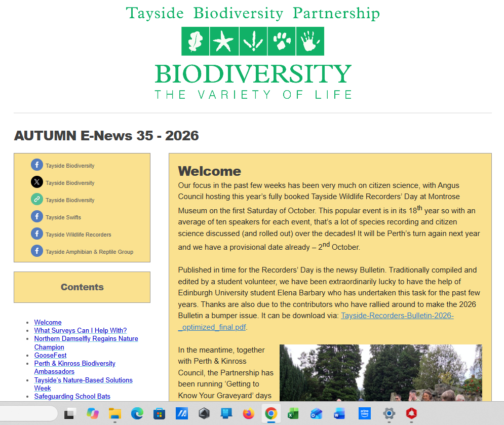Click the starfish tile in the Biodiversity logo
This screenshot has width=504, height=425.
(x=224, y=41)
